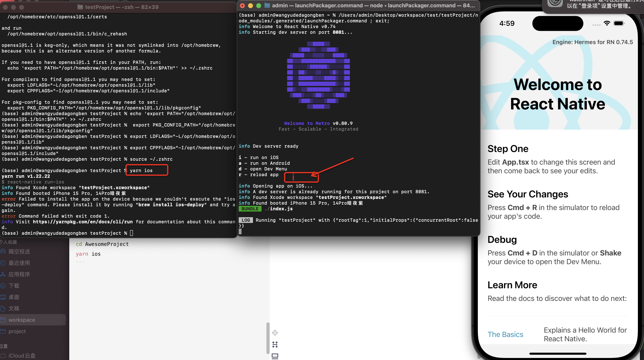Click the download icon beside 下载
The image size is (644, 360).
(x=3, y=286)
